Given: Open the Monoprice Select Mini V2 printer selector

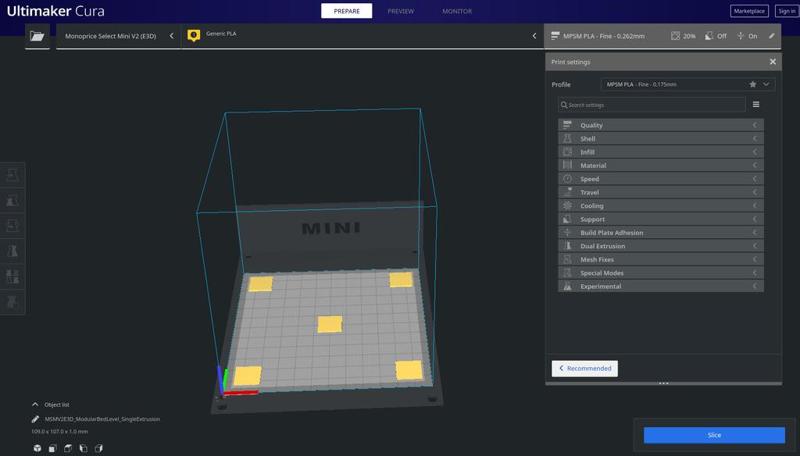Looking at the screenshot, I should [118, 36].
